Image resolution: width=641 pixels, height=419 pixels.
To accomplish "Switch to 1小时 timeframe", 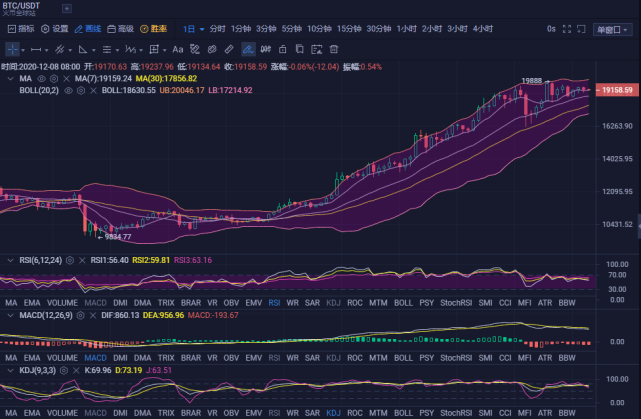I will click(x=406, y=29).
